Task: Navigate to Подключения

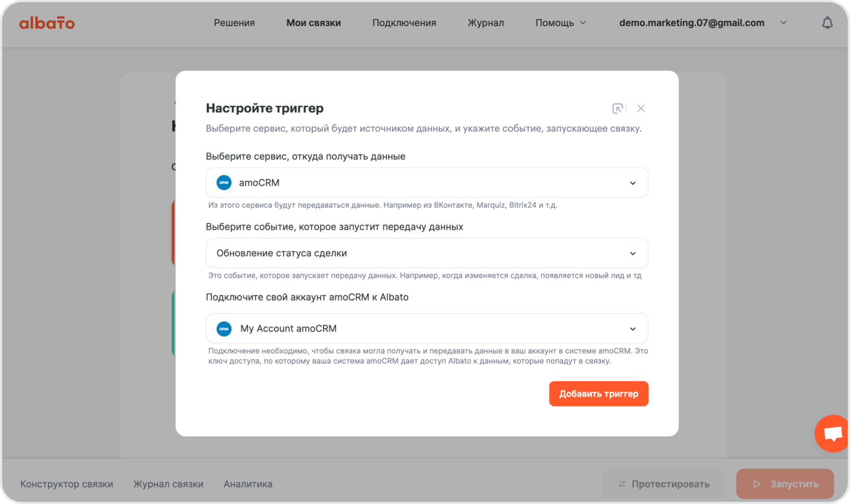Action: tap(404, 23)
